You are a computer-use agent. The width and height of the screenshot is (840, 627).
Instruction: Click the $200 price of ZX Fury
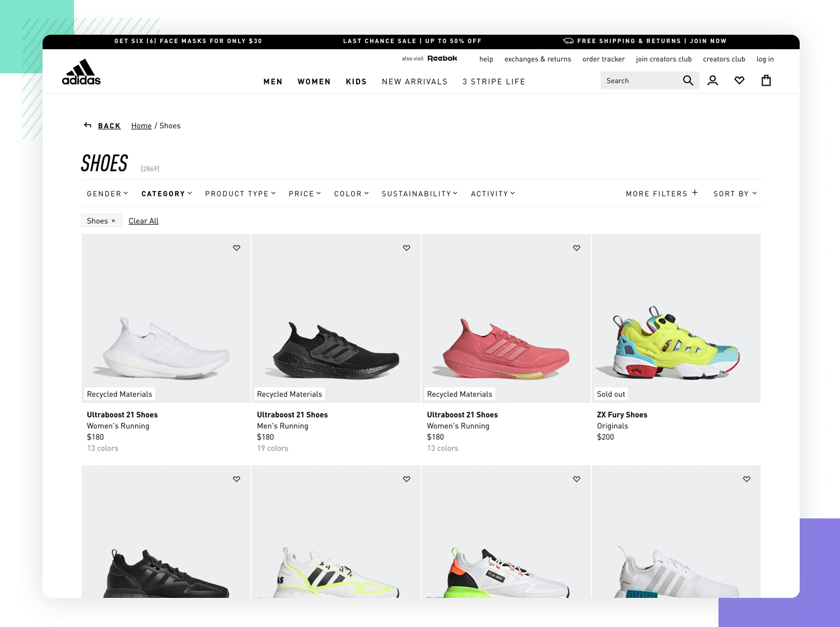coord(605,437)
